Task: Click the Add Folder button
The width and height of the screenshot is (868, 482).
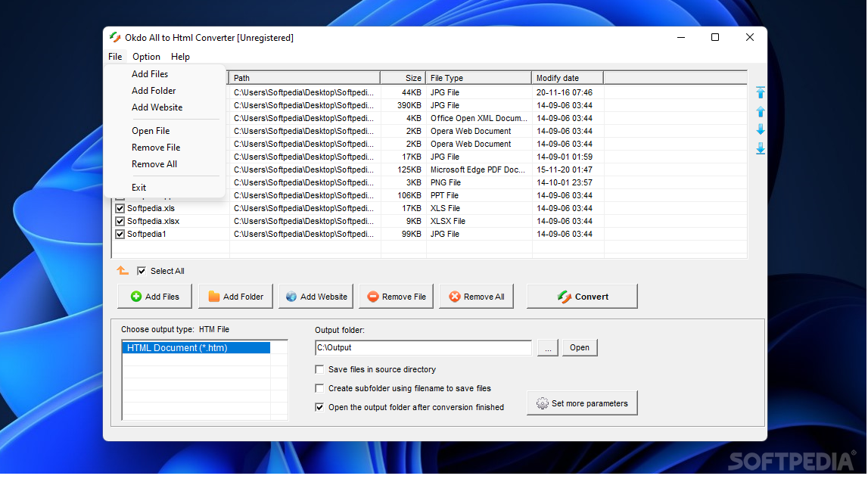Action: click(x=235, y=297)
